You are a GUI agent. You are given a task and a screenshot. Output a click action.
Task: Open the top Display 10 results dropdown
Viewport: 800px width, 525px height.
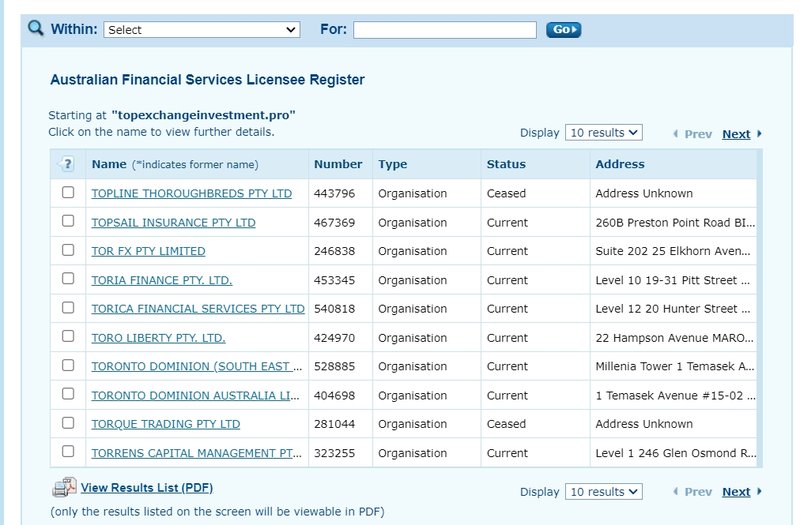coord(604,133)
